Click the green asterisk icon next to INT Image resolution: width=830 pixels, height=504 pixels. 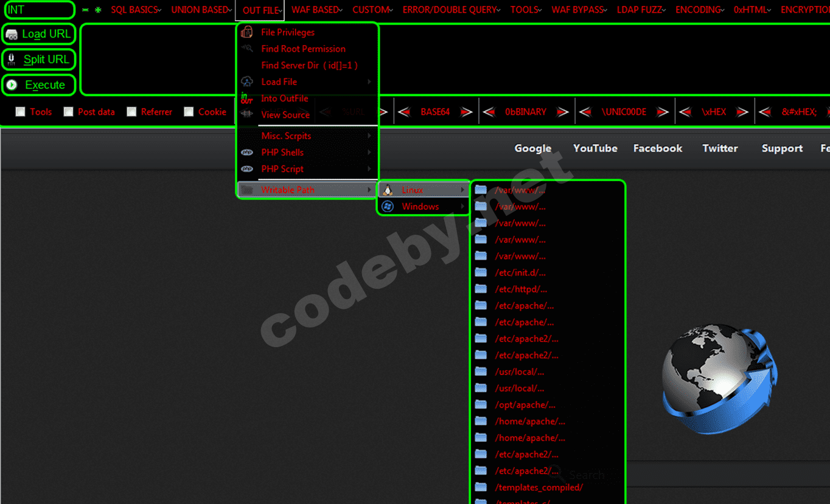coord(98,10)
